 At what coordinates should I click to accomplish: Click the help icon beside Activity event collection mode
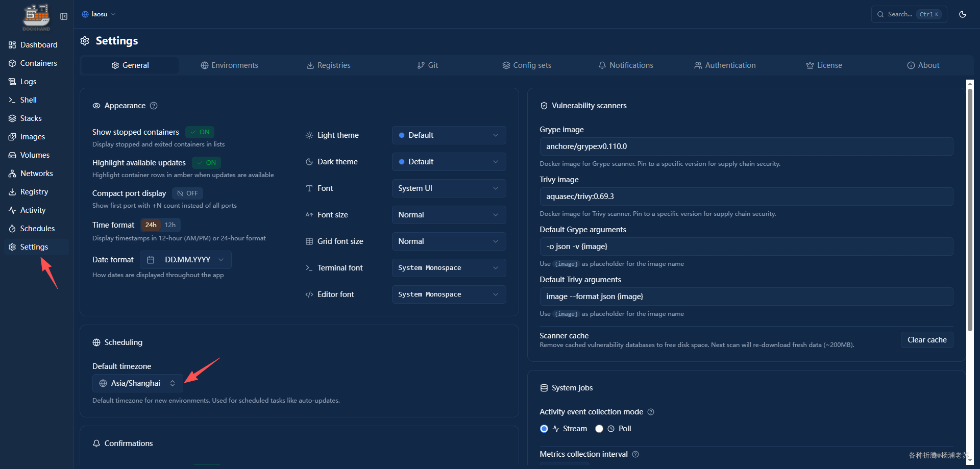651,412
